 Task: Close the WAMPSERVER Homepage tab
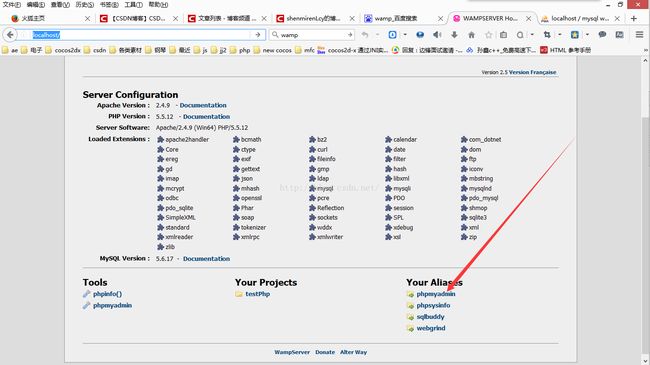(529, 18)
